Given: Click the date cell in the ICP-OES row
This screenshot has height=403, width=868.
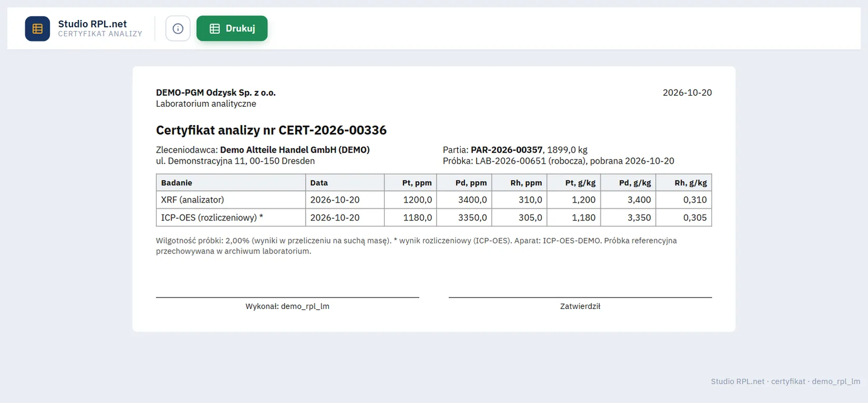Looking at the screenshot, I should (345, 218).
